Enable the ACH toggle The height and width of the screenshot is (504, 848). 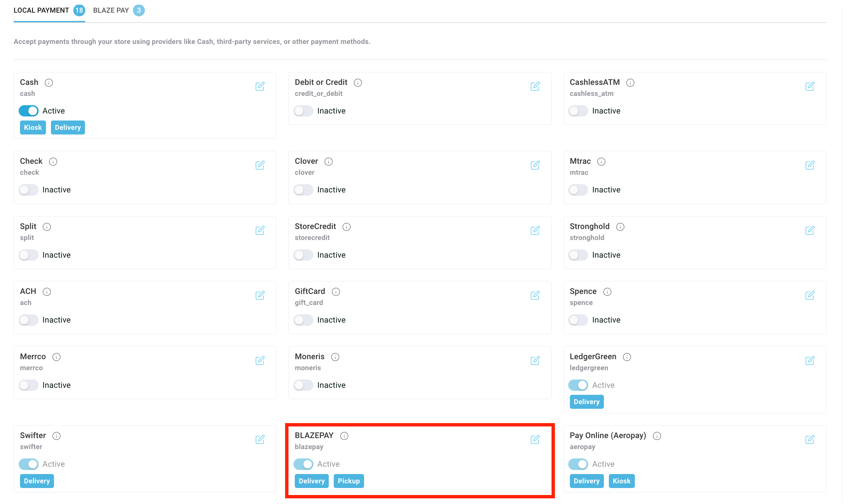click(29, 320)
